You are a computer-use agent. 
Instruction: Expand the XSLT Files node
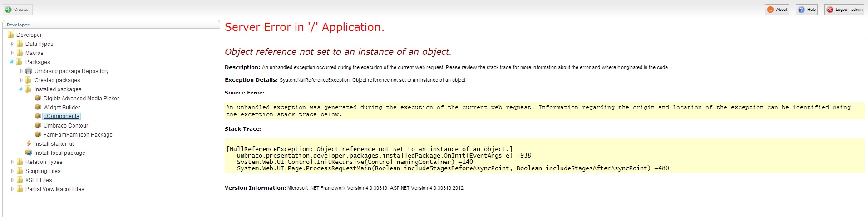(x=12, y=180)
